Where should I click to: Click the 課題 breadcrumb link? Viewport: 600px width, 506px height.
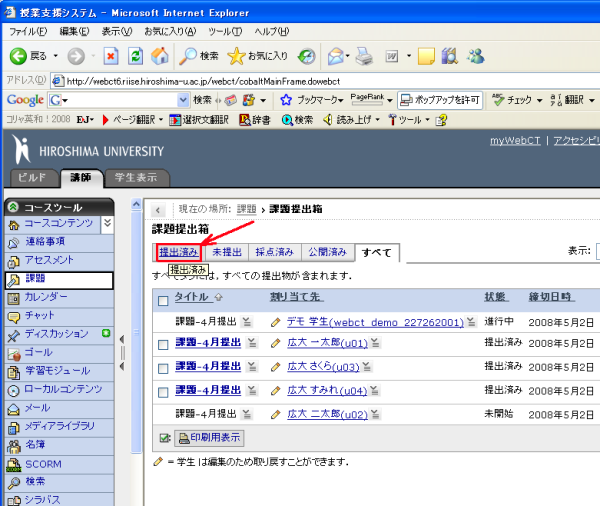coord(246,209)
